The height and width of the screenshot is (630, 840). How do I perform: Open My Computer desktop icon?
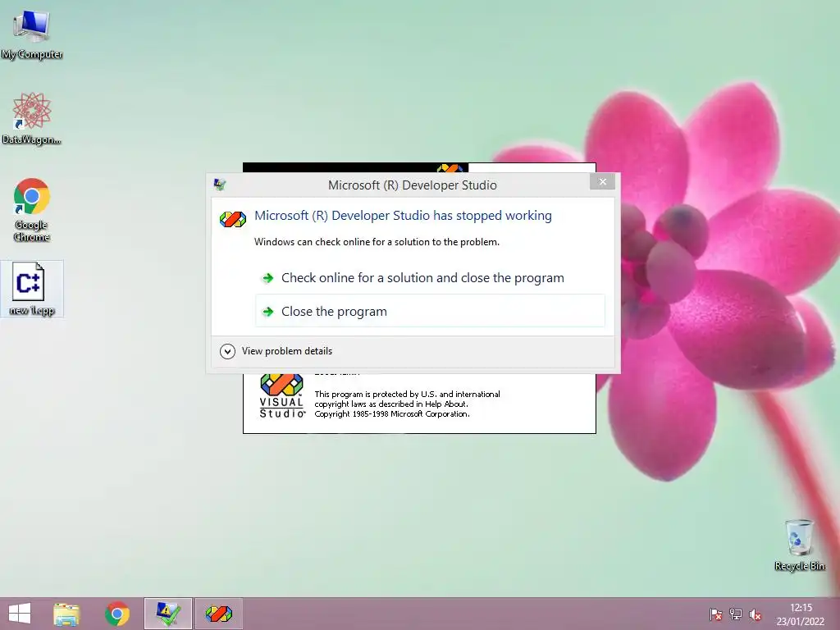tap(32, 34)
